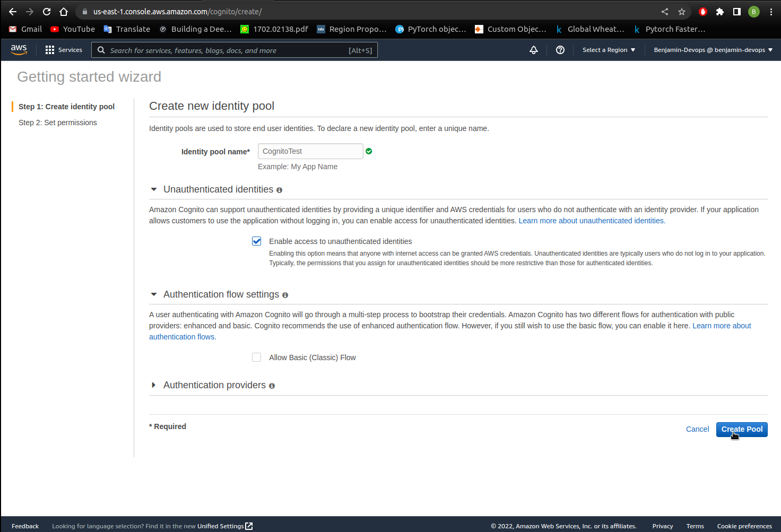The height and width of the screenshot is (532, 781).
Task: Open the PyTorch objec… bookmark
Action: coord(431,29)
